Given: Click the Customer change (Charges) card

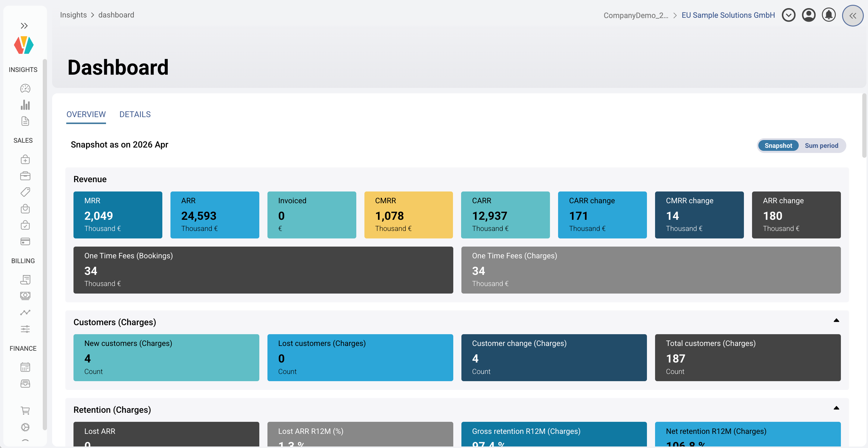Looking at the screenshot, I should pyautogui.click(x=554, y=358).
